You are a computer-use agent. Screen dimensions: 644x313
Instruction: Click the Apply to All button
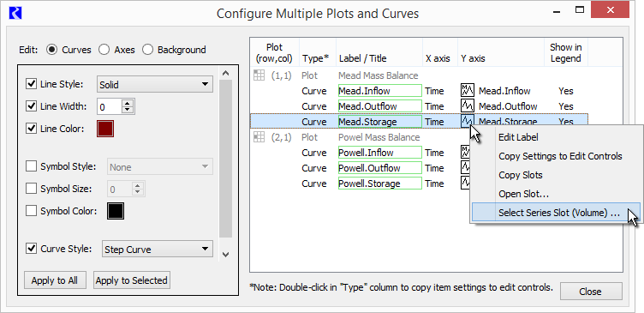tap(55, 280)
